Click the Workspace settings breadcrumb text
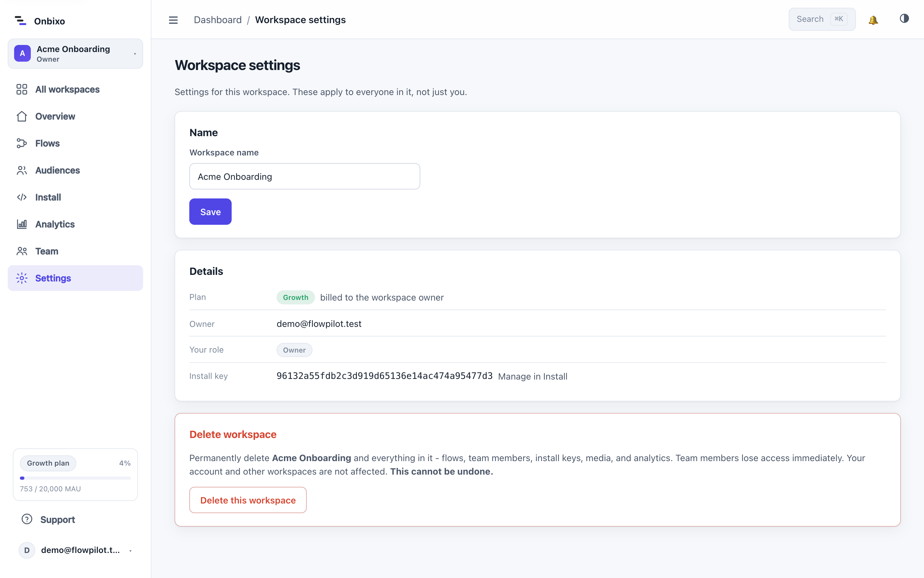The height and width of the screenshot is (578, 924). (x=300, y=20)
